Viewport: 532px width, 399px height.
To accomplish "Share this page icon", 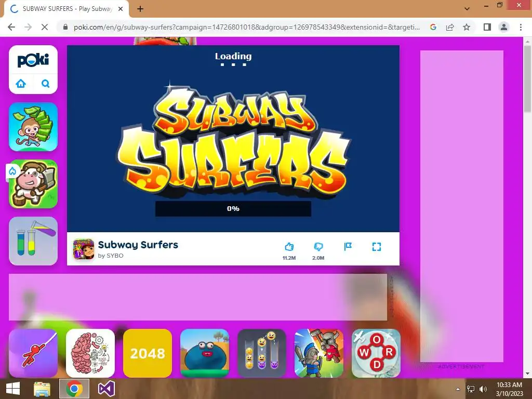I will click(450, 27).
